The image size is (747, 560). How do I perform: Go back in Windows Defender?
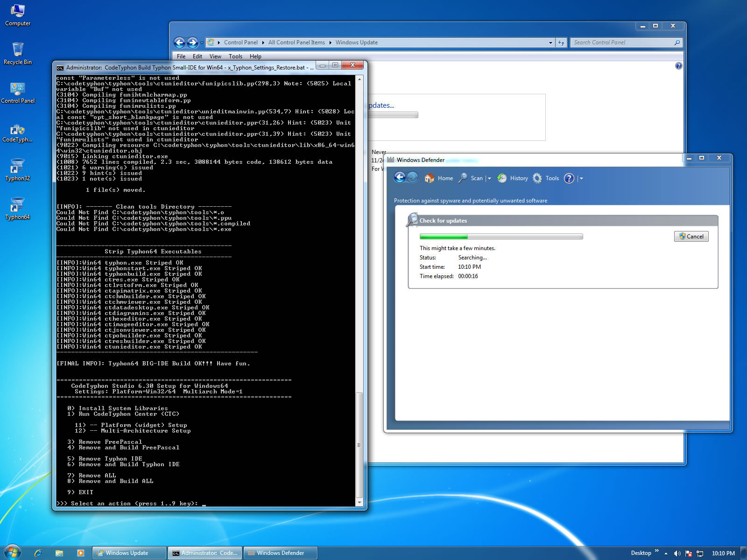[x=400, y=177]
